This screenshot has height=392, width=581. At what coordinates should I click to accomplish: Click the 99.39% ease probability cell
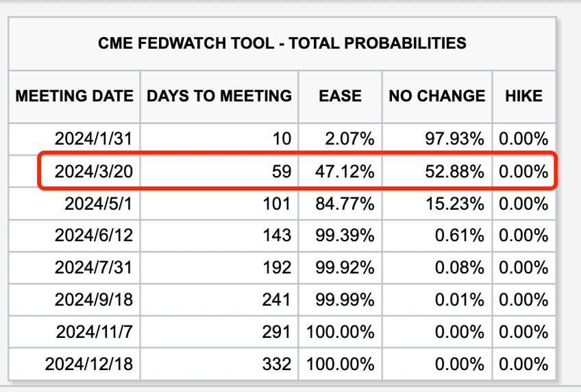pyautogui.click(x=344, y=236)
